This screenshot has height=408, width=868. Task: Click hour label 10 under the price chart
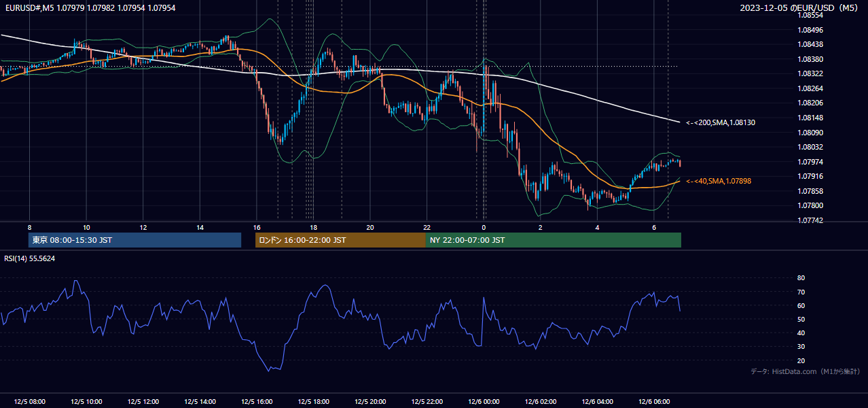click(86, 227)
